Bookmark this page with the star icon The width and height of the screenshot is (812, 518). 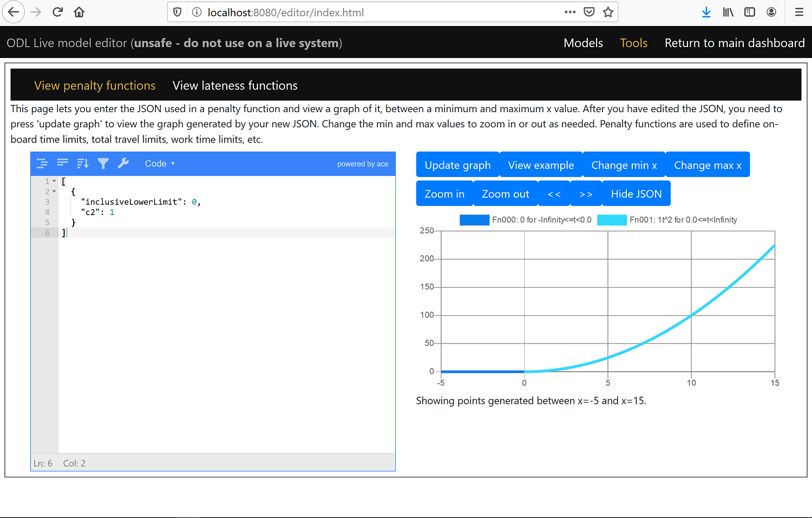608,12
